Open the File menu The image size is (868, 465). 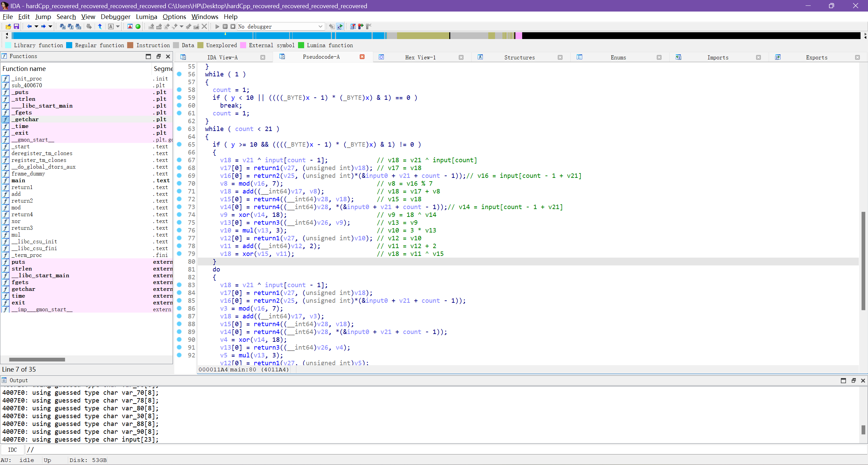pos(7,17)
